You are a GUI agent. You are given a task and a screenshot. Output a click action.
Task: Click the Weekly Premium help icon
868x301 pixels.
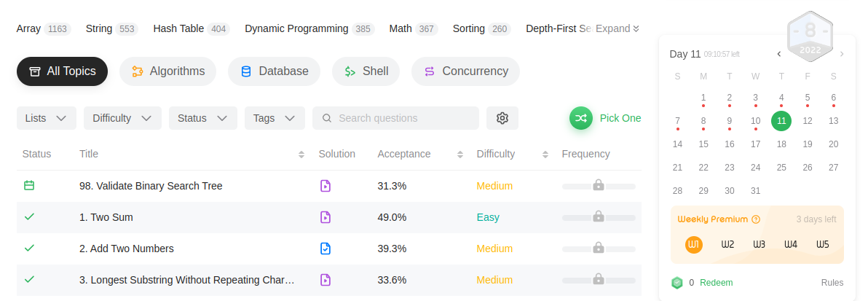[x=756, y=219]
